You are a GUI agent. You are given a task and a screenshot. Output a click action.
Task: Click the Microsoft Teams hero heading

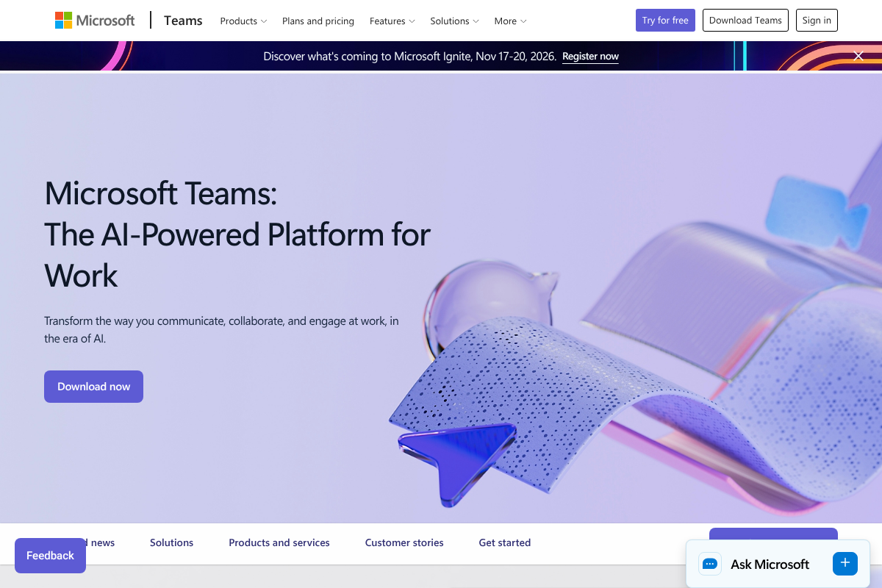click(x=237, y=234)
